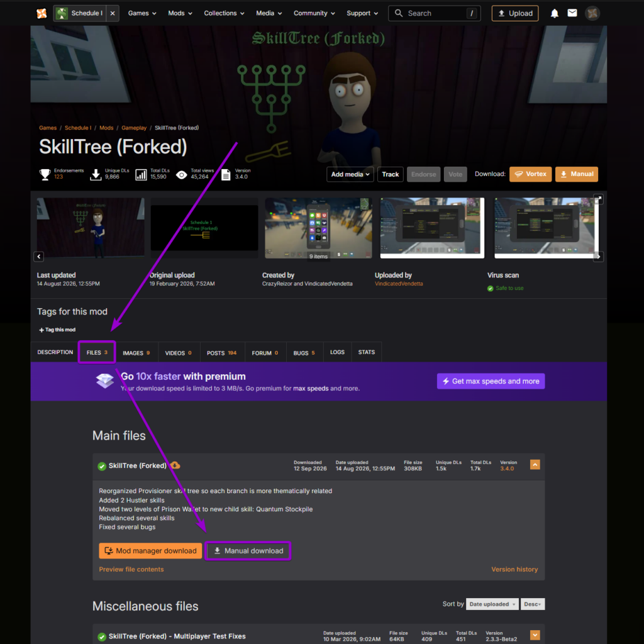Click the Upload button
This screenshot has width=644, height=644.
tap(515, 13)
